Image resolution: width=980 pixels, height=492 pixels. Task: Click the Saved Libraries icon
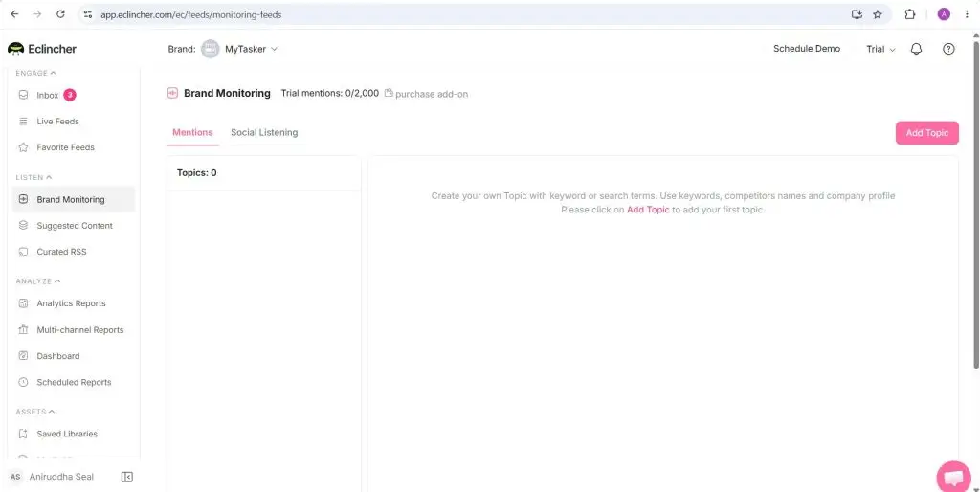tap(23, 434)
